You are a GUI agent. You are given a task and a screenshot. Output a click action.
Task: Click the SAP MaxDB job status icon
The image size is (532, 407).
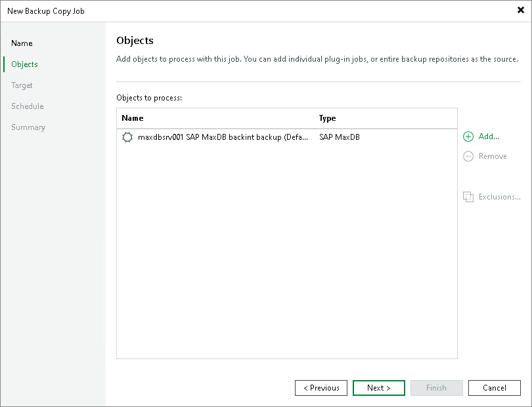[127, 137]
